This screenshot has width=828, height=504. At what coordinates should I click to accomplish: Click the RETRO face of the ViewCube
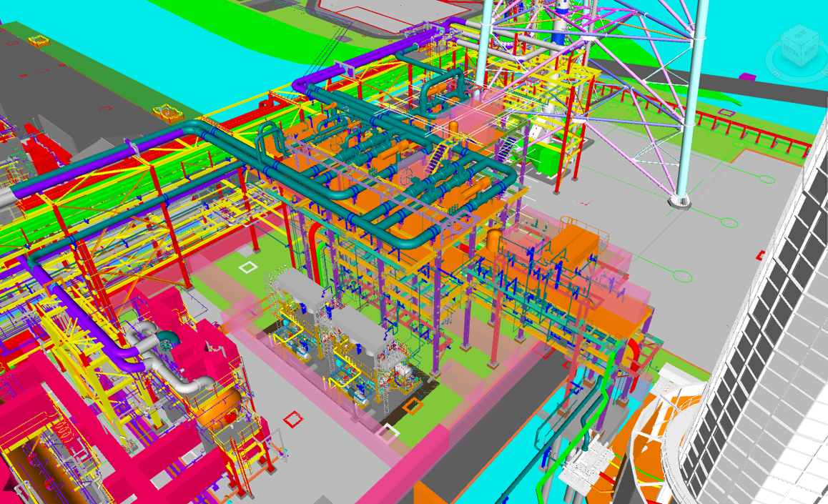[x=809, y=50]
